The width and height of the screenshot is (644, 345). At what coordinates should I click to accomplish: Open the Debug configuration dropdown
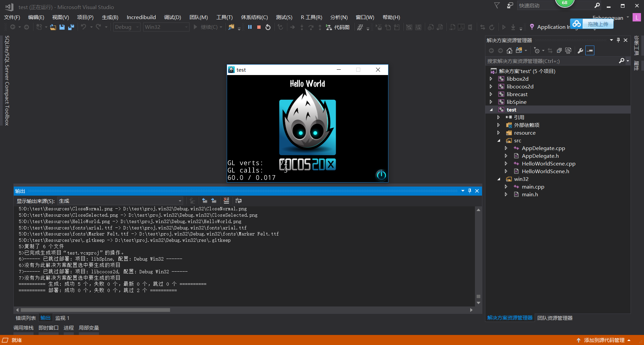tap(127, 27)
